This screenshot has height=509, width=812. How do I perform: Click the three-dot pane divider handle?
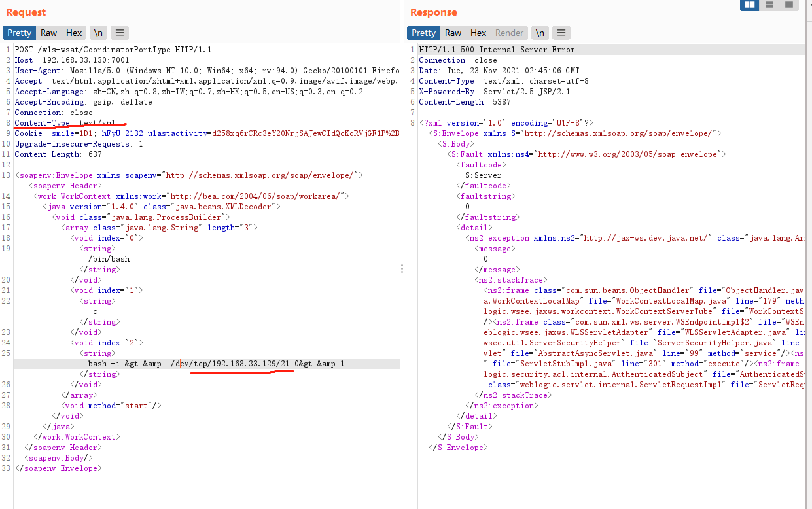(x=402, y=268)
